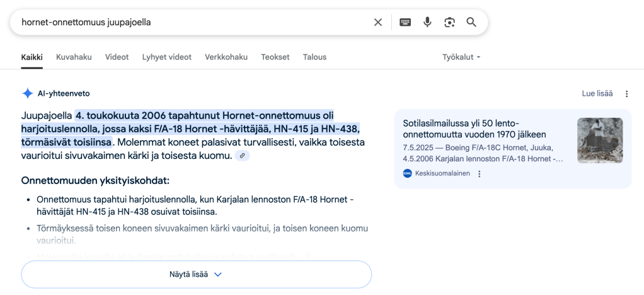Image resolution: width=644 pixels, height=295 pixels.
Task: Click the Lue lisää link
Action: pyautogui.click(x=597, y=94)
